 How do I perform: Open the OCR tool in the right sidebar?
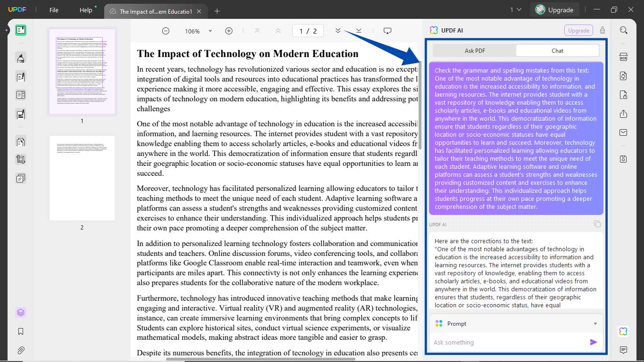[623, 57]
